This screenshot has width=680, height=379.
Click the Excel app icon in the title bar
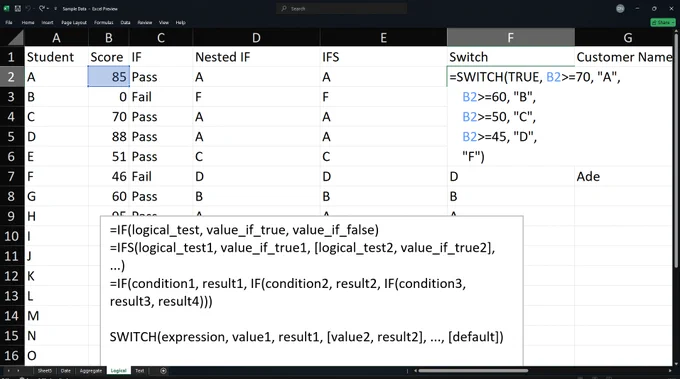(x=7, y=8)
